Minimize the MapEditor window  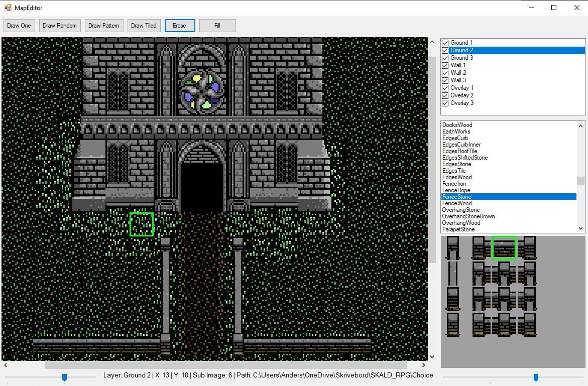click(x=531, y=8)
